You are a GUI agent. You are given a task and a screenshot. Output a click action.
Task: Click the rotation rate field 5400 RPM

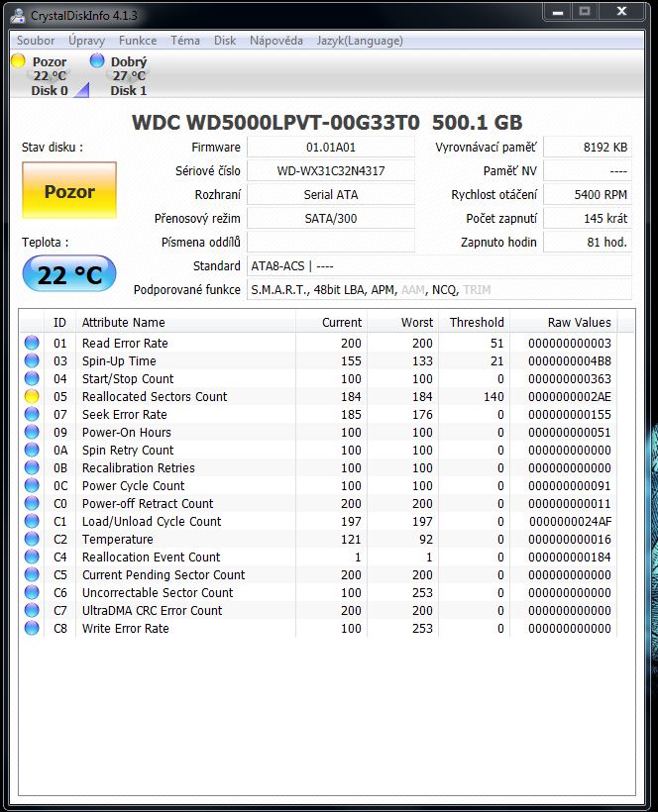pos(588,195)
